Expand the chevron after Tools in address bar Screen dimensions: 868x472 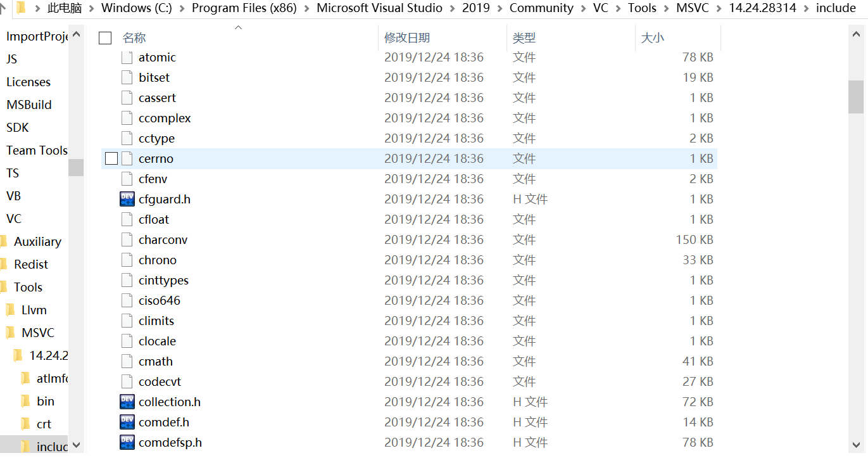coord(667,8)
